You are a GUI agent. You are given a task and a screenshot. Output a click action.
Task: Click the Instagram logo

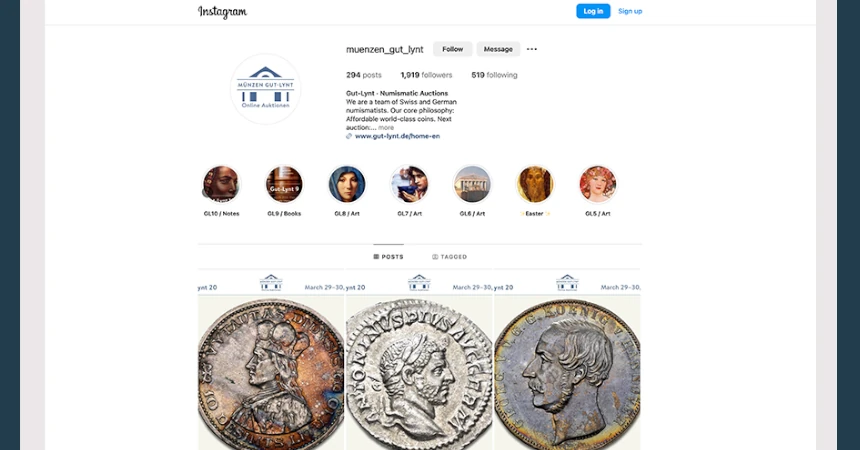pos(222,12)
